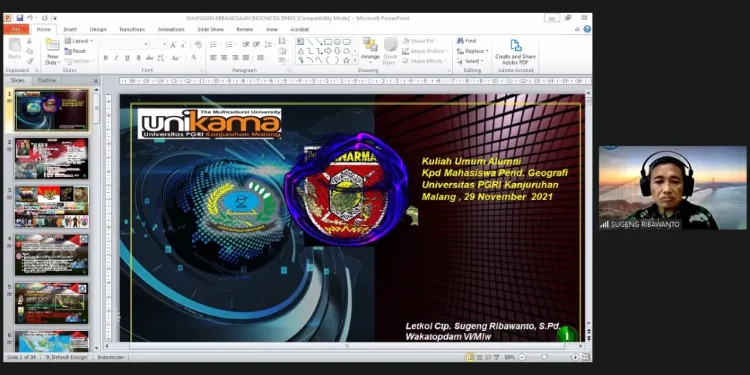Decrease font size with the small A icon

(183, 44)
